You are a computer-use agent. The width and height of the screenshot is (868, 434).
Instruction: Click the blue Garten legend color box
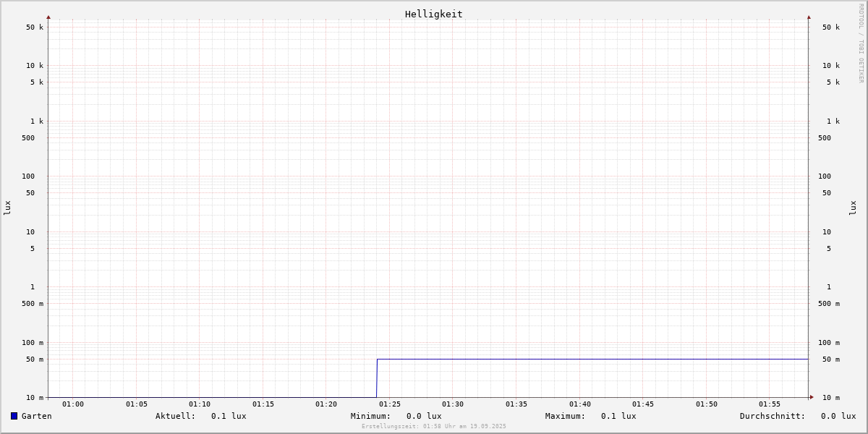click(14, 416)
